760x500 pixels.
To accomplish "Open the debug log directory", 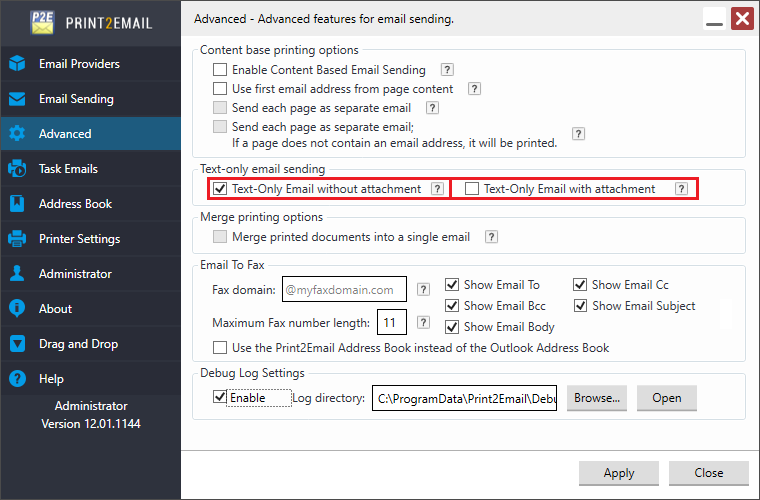I will pyautogui.click(x=666, y=398).
